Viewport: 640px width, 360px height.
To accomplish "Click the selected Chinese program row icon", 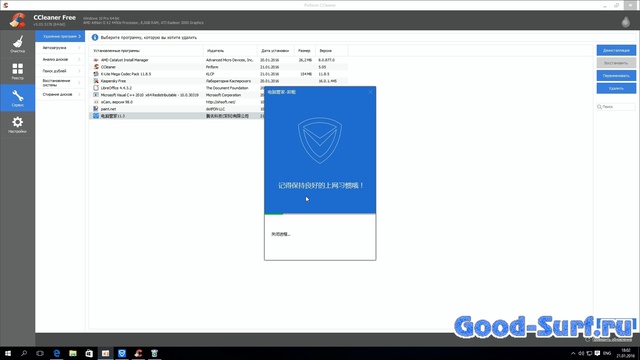I will pos(96,116).
